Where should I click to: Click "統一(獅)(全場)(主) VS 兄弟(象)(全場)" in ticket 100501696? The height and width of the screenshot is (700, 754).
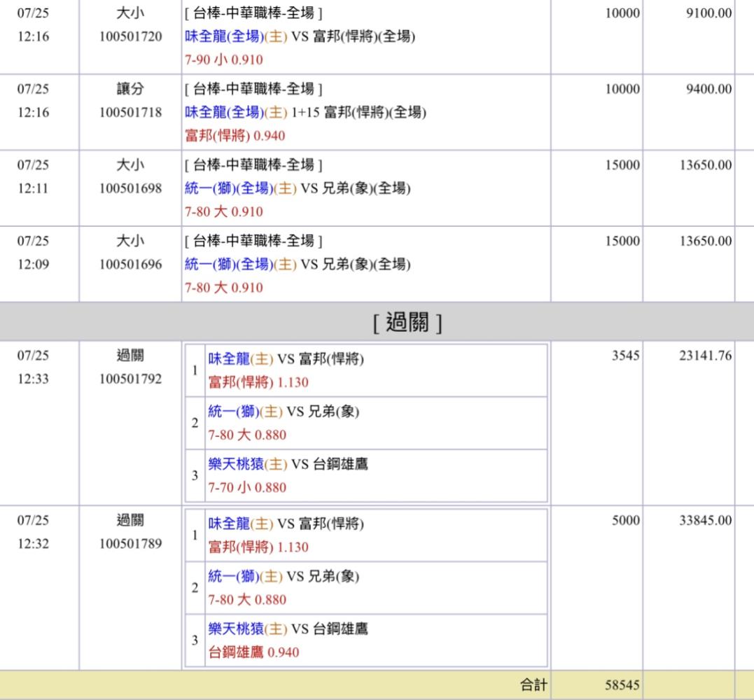click(x=298, y=265)
